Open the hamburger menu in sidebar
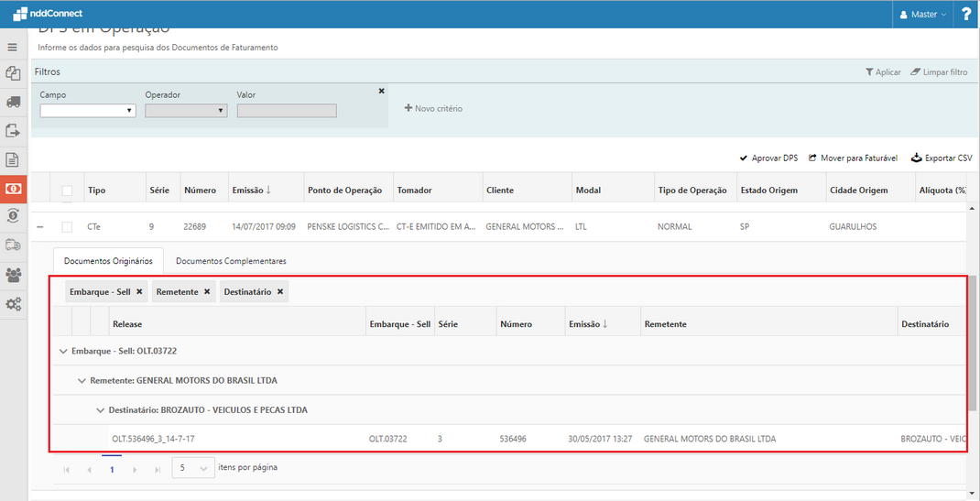 click(x=13, y=47)
